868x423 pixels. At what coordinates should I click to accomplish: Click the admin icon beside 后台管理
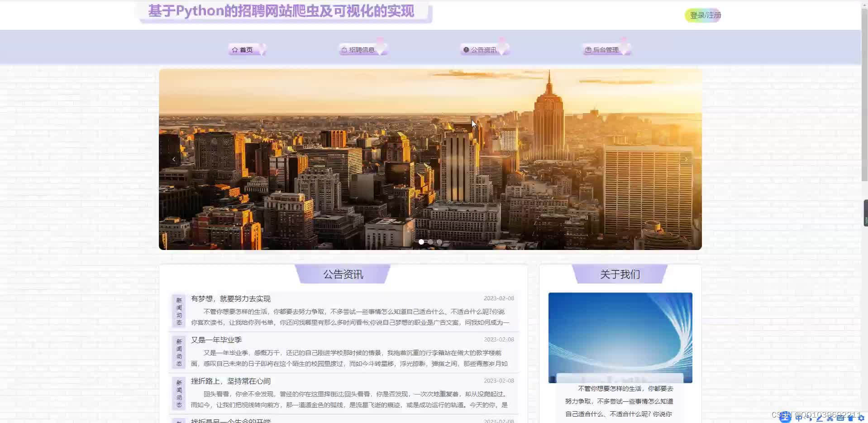588,50
